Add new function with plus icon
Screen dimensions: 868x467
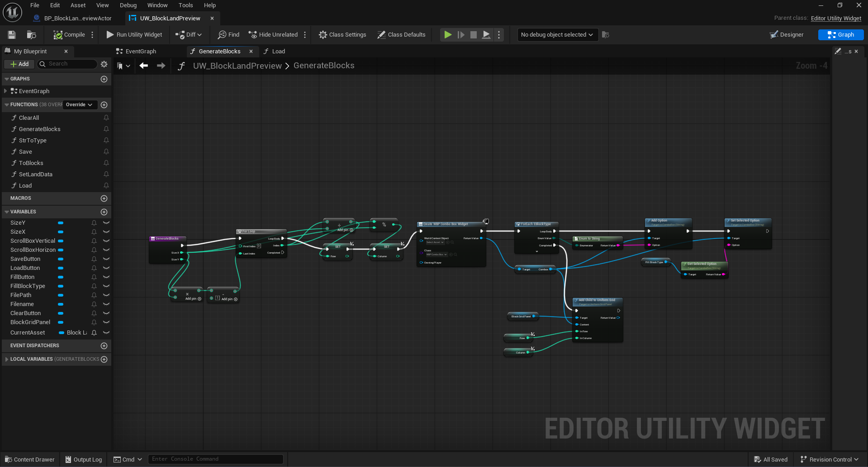pos(104,105)
